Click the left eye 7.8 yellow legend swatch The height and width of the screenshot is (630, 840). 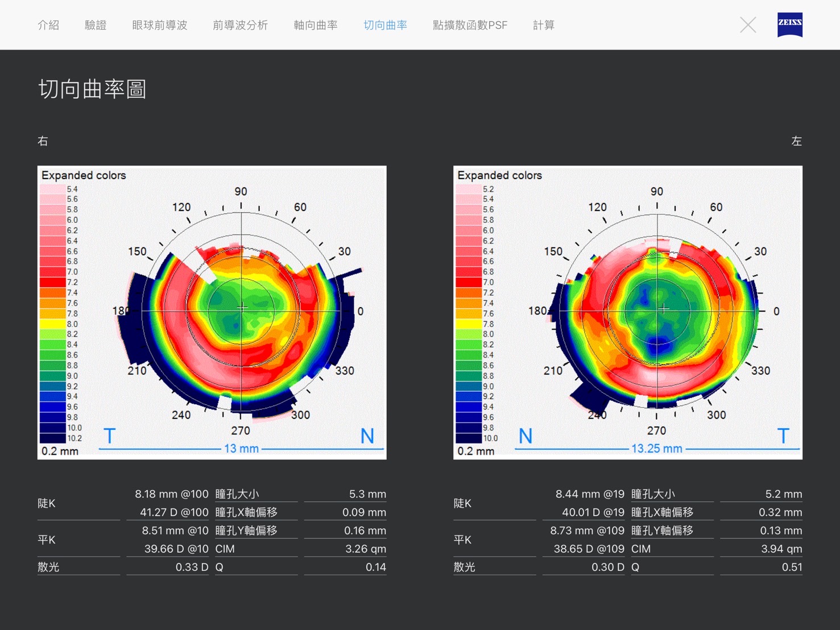(x=469, y=324)
